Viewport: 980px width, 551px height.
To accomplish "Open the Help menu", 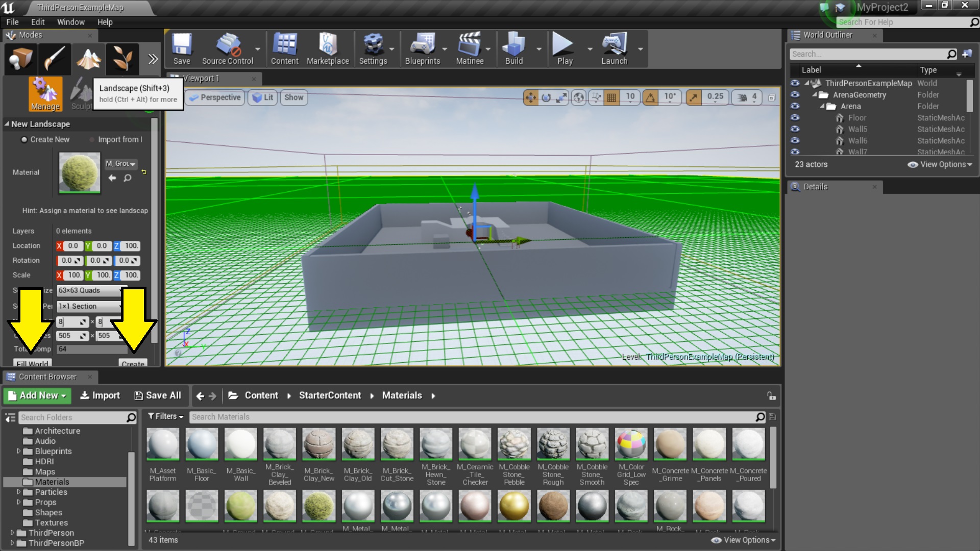I will [105, 22].
